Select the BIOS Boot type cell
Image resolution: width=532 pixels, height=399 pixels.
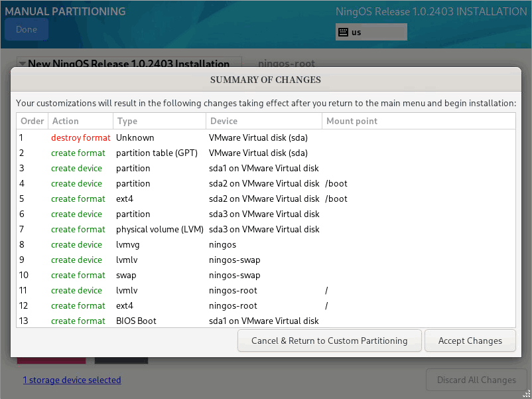pyautogui.click(x=136, y=321)
